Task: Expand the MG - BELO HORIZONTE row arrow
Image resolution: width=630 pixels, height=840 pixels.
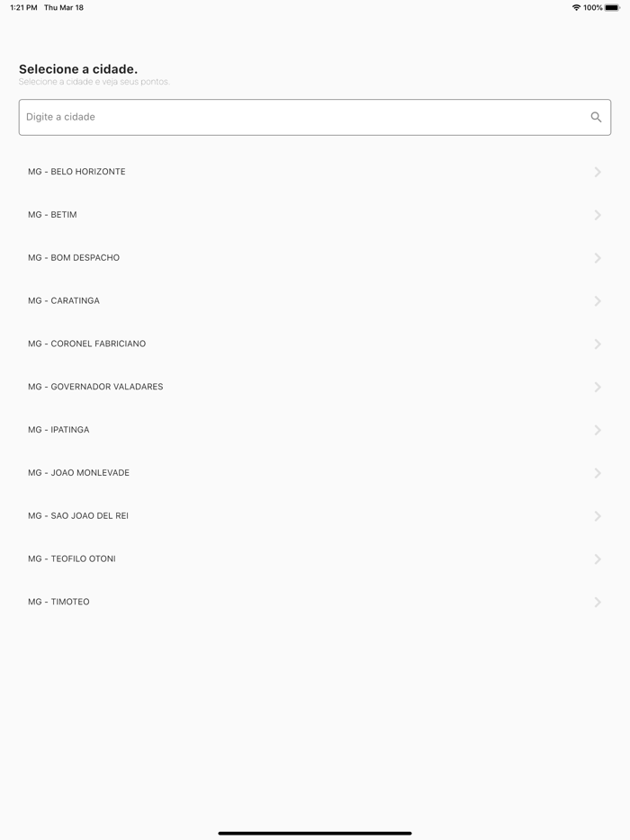Action: pyautogui.click(x=598, y=172)
